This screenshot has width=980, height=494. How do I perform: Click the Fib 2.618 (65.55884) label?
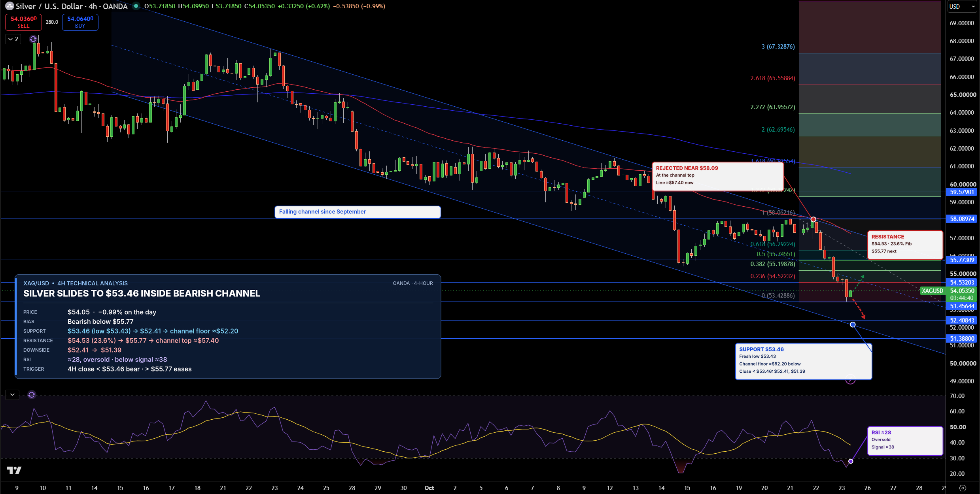coord(772,78)
